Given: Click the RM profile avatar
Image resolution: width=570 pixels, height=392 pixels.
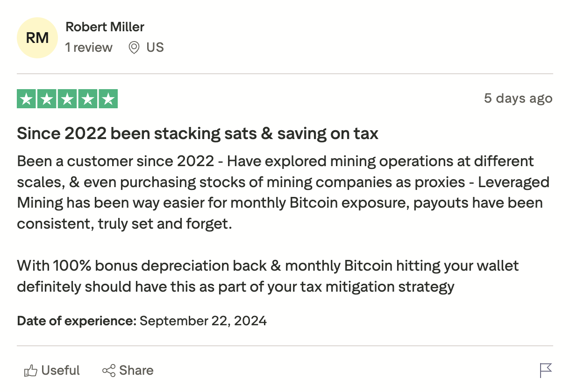Looking at the screenshot, I should tap(37, 38).
